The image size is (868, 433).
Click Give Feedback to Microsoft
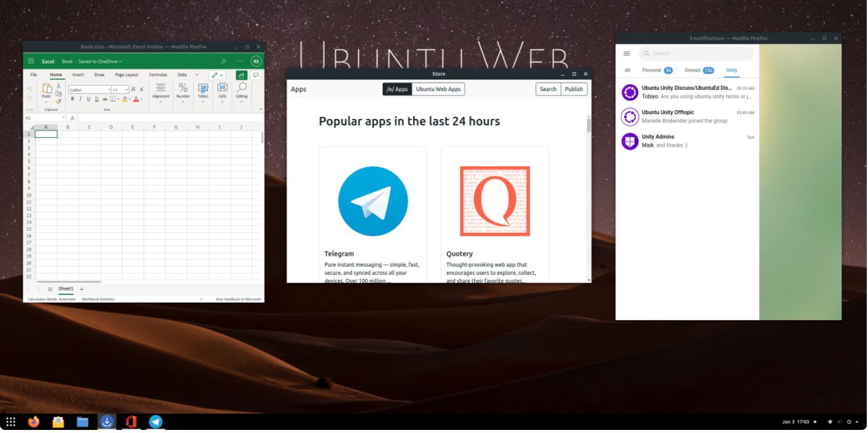tap(238, 299)
